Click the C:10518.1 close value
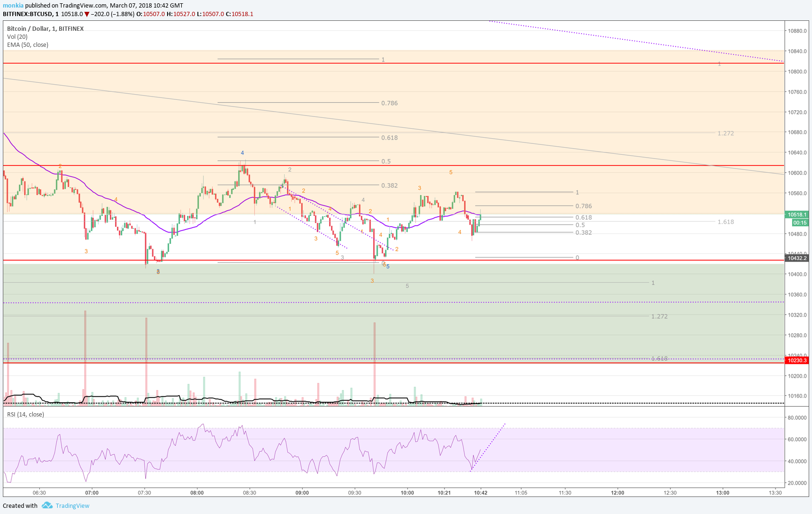Screen dimensions: 812x514 coord(240,14)
